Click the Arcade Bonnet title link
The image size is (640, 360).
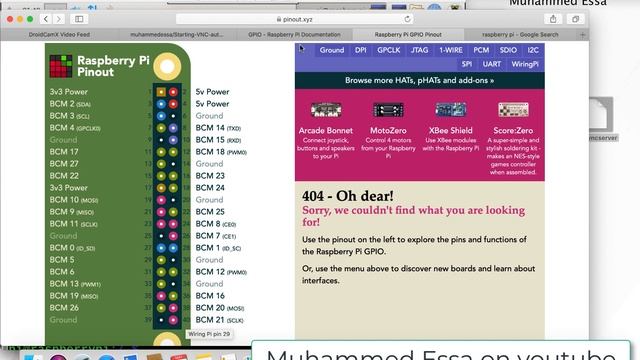[326, 131]
